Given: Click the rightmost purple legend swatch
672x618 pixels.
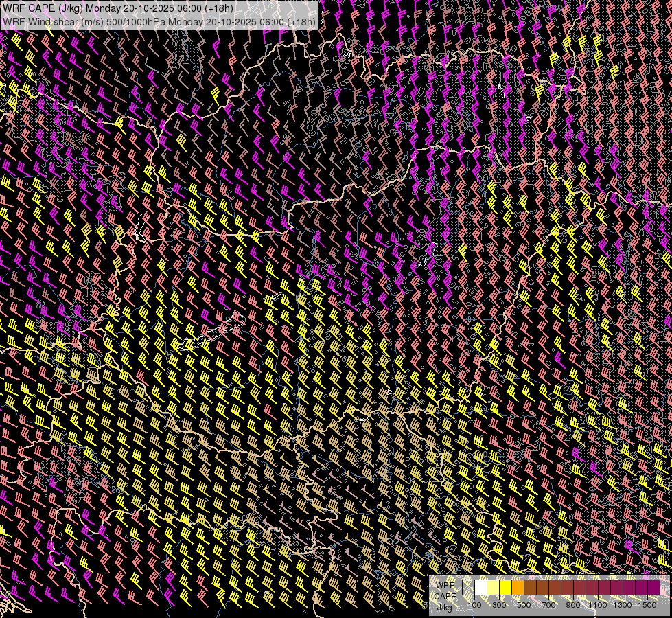Looking at the screenshot, I should pyautogui.click(x=654, y=588).
